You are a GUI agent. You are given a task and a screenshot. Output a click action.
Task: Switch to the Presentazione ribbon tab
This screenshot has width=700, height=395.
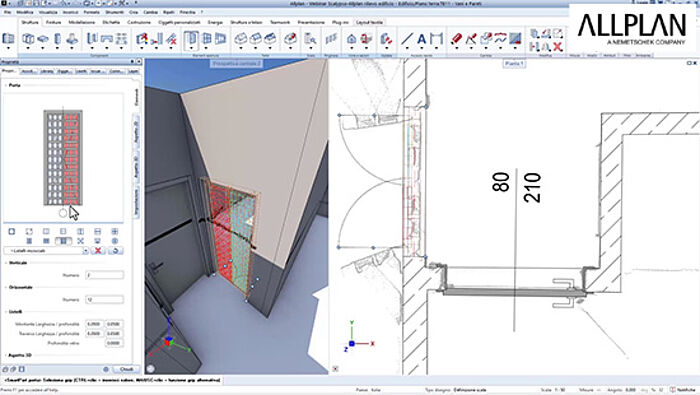[x=311, y=22]
